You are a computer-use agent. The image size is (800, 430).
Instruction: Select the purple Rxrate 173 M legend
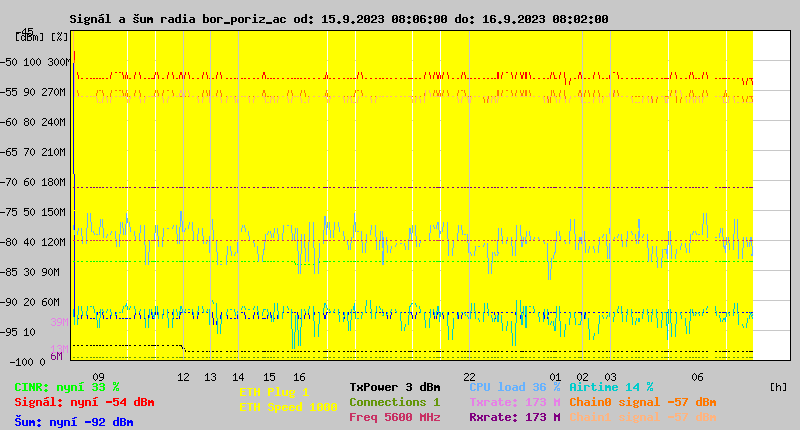click(514, 417)
